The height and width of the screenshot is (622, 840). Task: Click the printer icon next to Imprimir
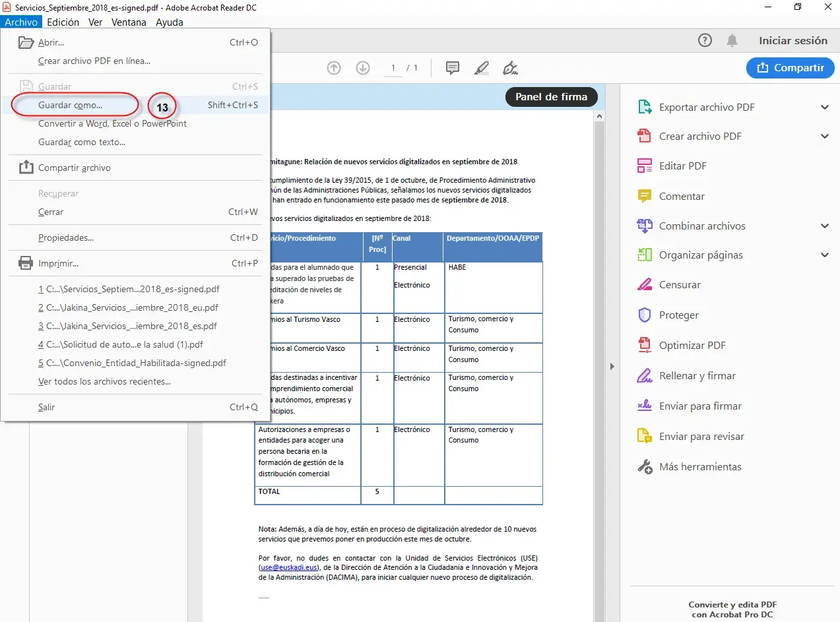26,264
